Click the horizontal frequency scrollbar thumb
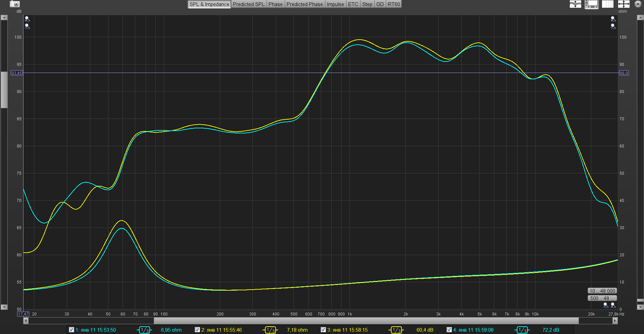 [366, 321]
